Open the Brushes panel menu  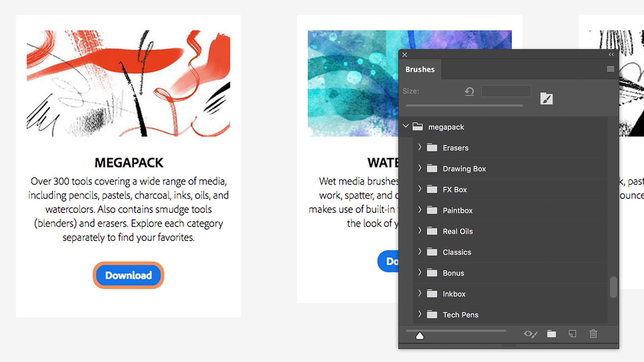(610, 69)
